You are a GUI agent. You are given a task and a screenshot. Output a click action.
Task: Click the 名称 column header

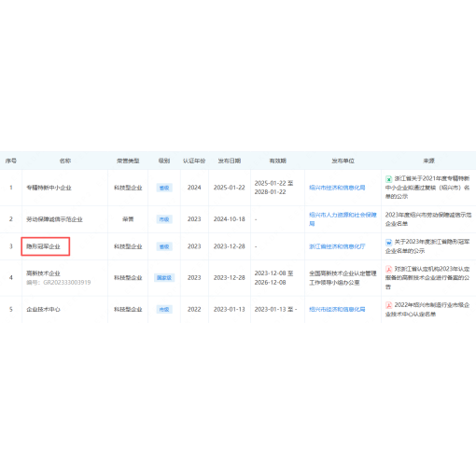[65, 161]
